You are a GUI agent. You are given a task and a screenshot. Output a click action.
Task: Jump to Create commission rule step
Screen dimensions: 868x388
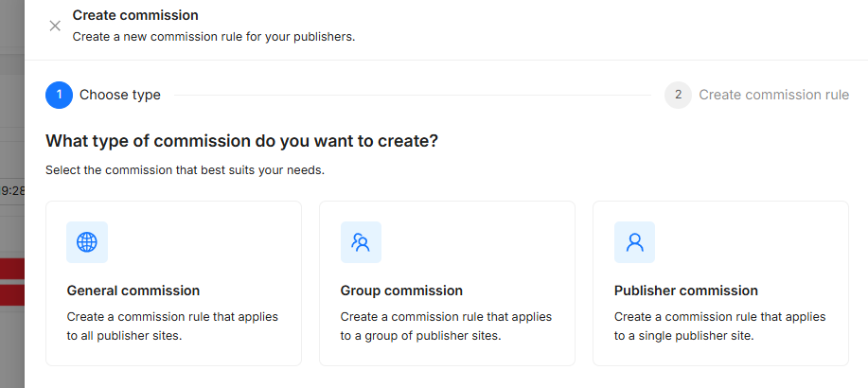(773, 95)
